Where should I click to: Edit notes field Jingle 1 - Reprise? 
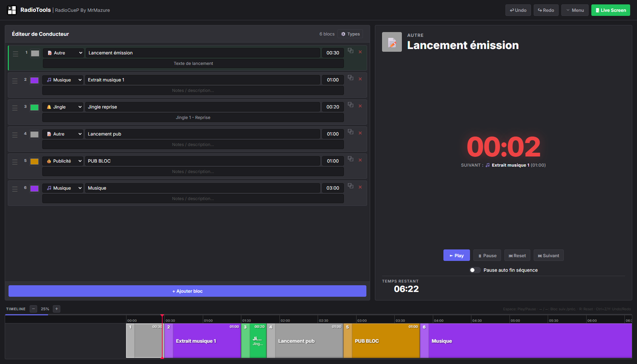193,117
